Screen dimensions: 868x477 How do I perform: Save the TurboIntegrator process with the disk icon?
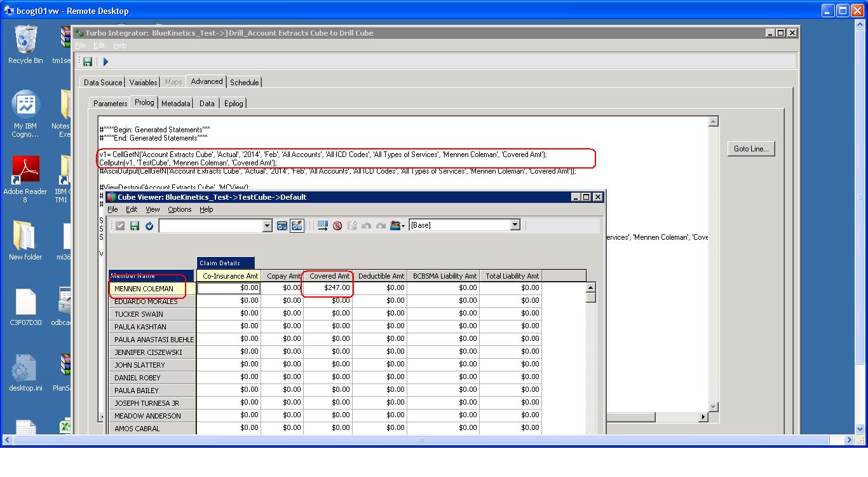[x=88, y=62]
